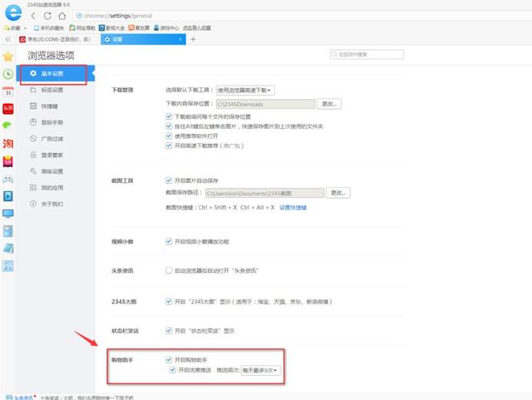Toggle 开启优惠推送 checkbox
The width and height of the screenshot is (532, 400).
point(173,370)
